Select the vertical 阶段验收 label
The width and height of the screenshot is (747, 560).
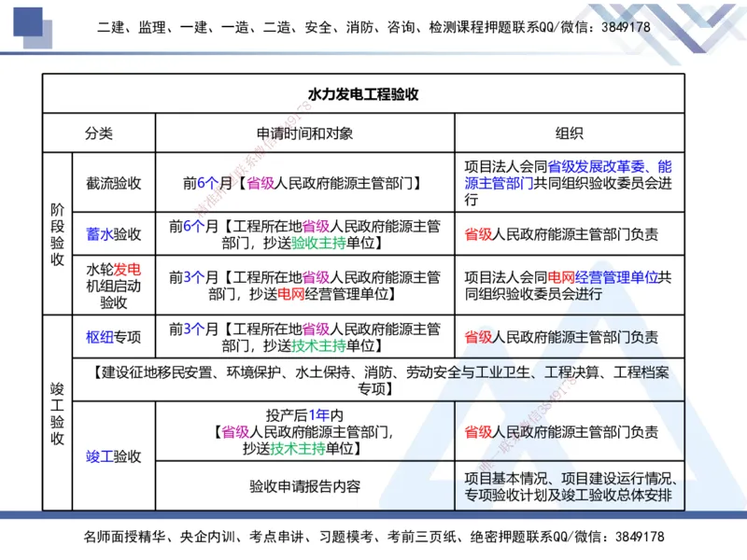pos(55,233)
